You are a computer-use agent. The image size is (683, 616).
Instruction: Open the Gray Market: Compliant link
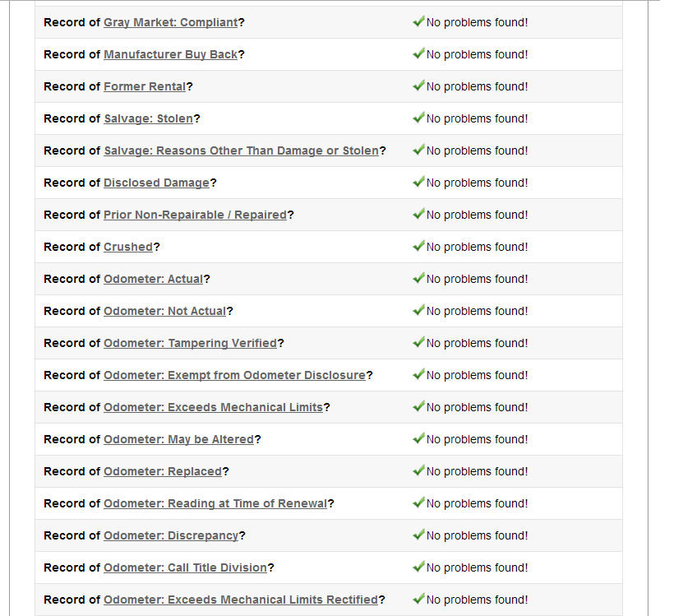pyautogui.click(x=171, y=22)
